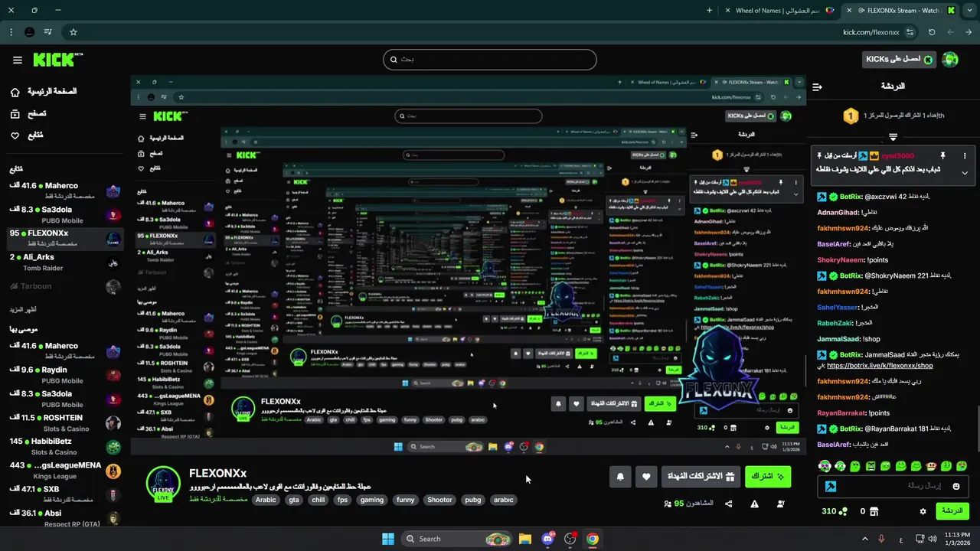Open Browse (تصفح) in the sidebar
This screenshot has width=980, height=551.
coord(28,113)
